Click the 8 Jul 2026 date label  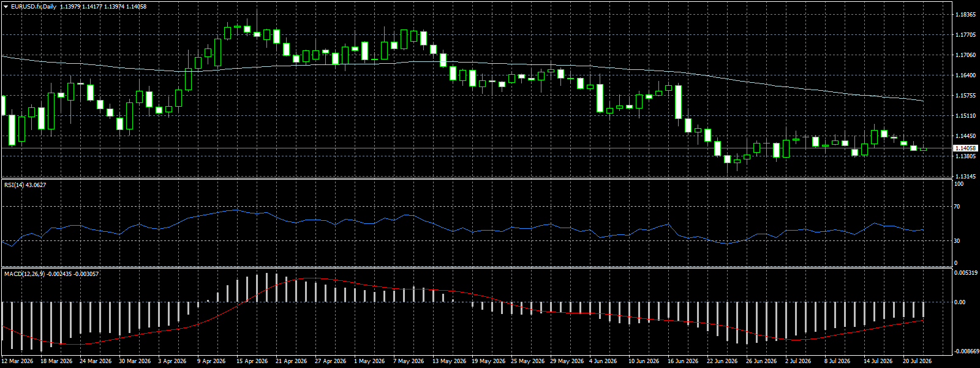[838, 361]
